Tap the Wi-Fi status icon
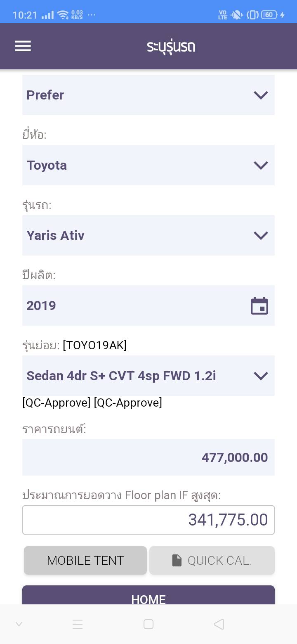This screenshot has width=297, height=644. (x=63, y=15)
